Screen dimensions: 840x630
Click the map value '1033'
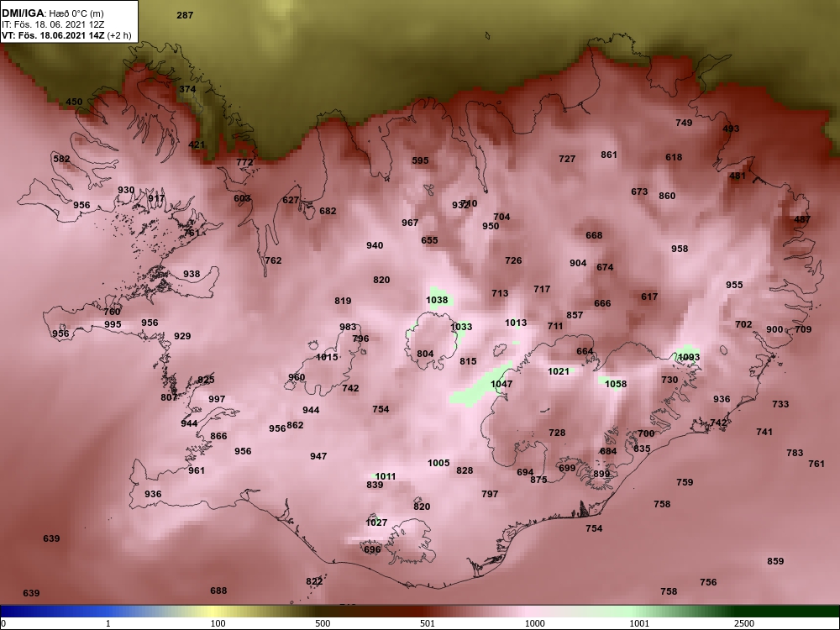pos(461,327)
